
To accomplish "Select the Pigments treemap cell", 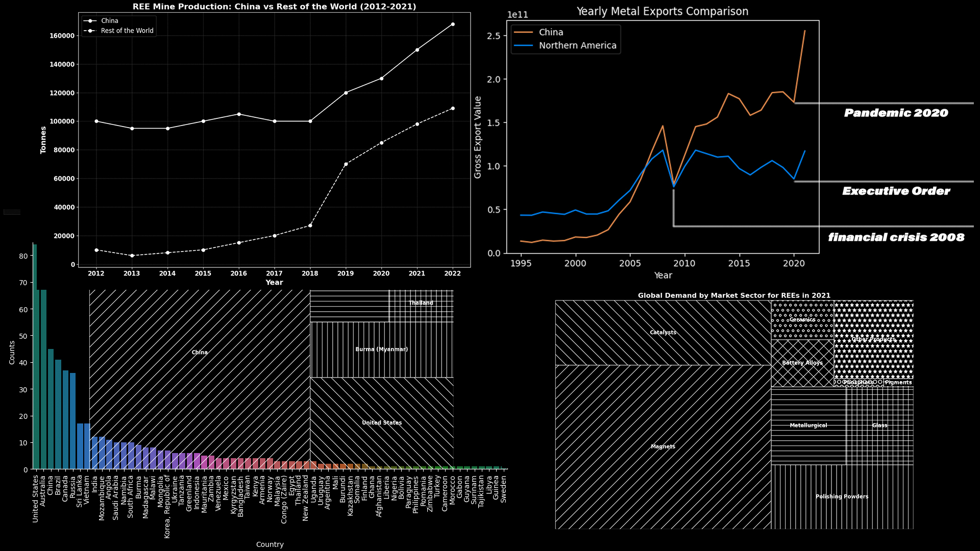I will click(x=898, y=383).
